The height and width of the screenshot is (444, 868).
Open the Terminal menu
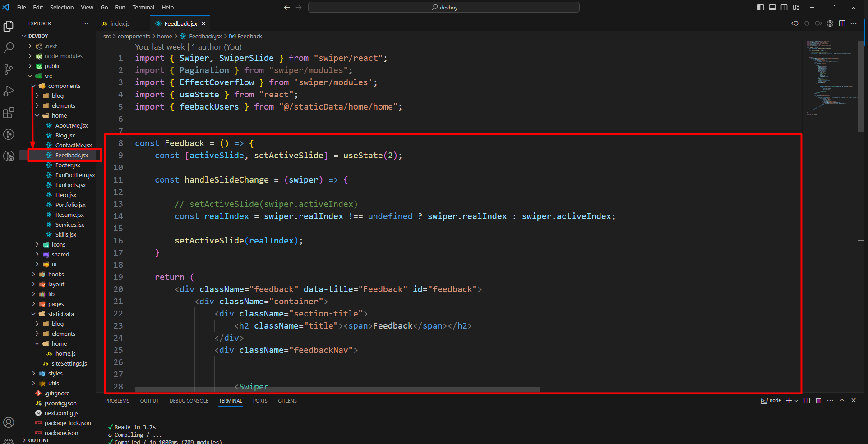click(x=143, y=7)
